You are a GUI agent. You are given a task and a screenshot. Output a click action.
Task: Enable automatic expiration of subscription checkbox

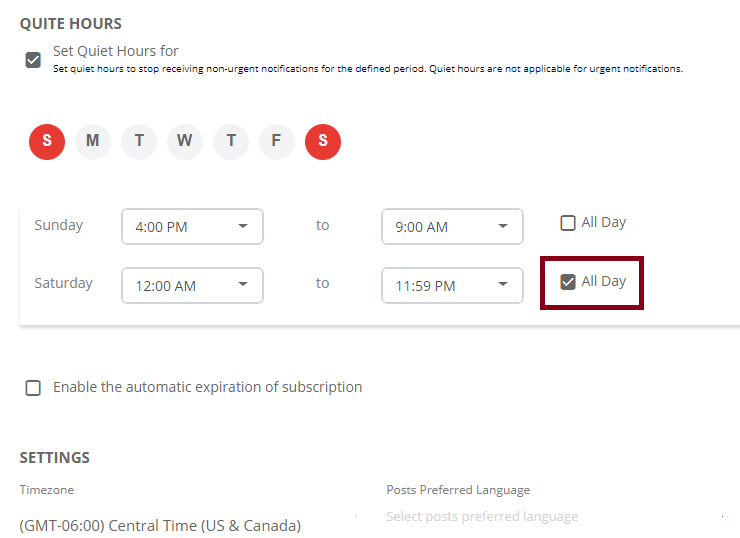(33, 388)
